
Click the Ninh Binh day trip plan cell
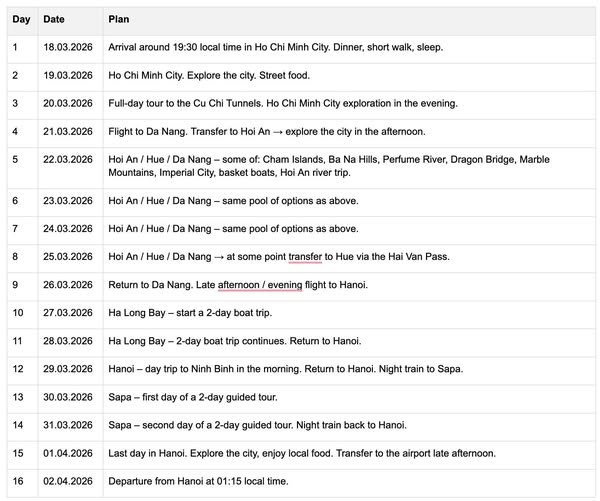tap(349, 369)
